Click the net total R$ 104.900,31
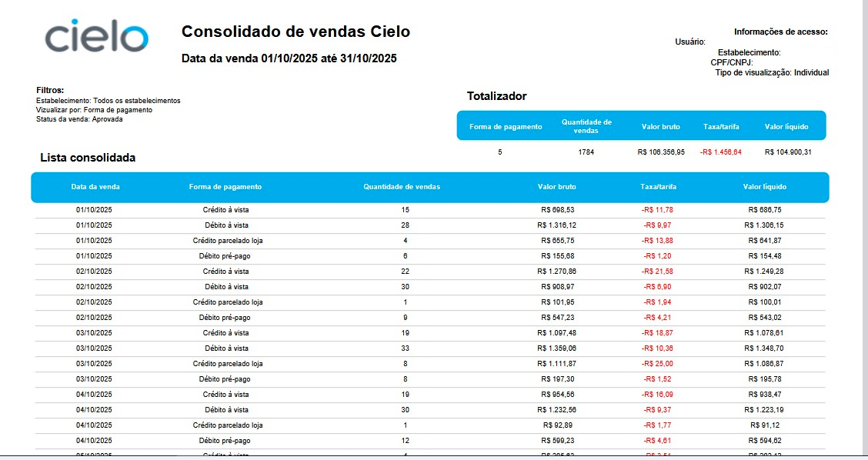The width and height of the screenshot is (868, 460). click(x=788, y=152)
